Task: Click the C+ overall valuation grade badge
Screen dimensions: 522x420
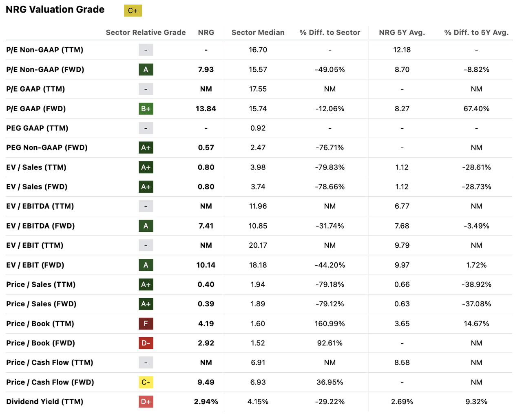Action: (133, 11)
